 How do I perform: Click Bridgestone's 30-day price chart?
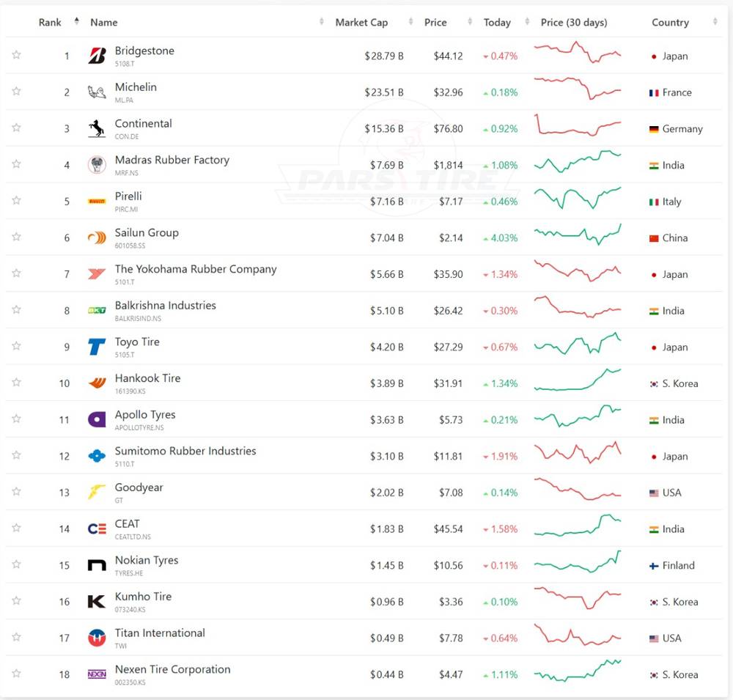[x=578, y=52]
